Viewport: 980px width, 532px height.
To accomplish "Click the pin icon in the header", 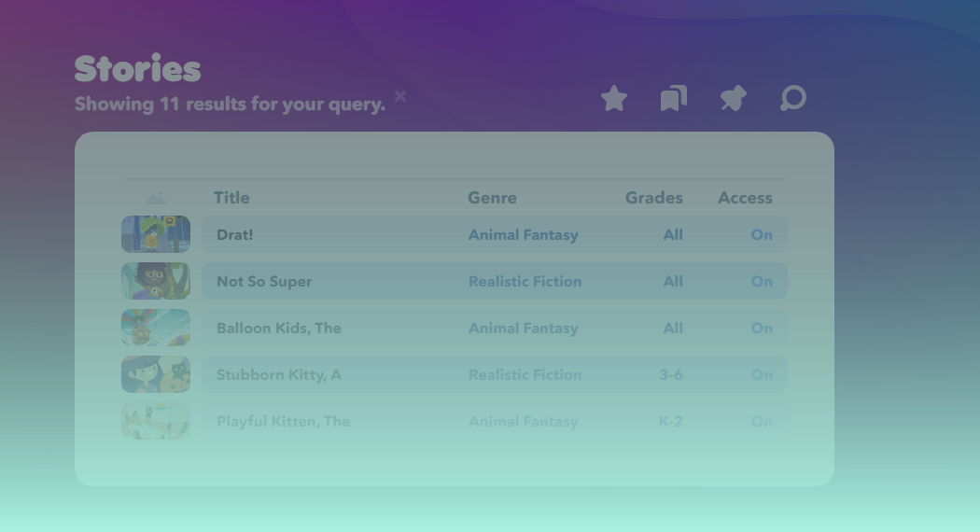I will click(733, 98).
